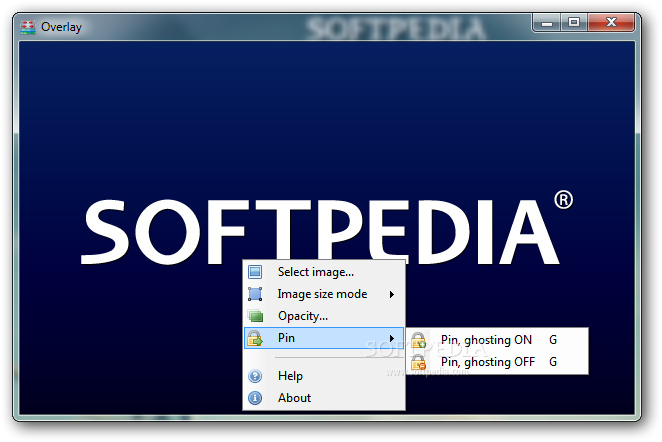Screen dimensions: 662x442
Task: Click the Overlay app icon in title bar
Action: pos(28,27)
